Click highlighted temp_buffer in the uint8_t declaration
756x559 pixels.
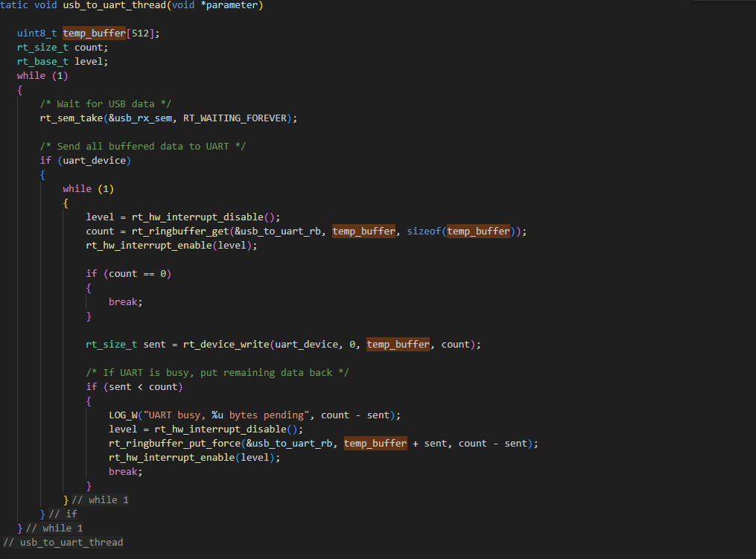click(x=95, y=33)
